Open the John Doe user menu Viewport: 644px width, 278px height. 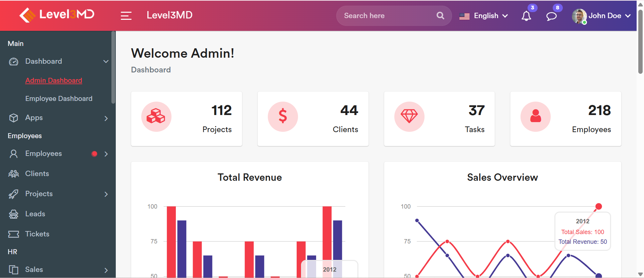pos(601,16)
